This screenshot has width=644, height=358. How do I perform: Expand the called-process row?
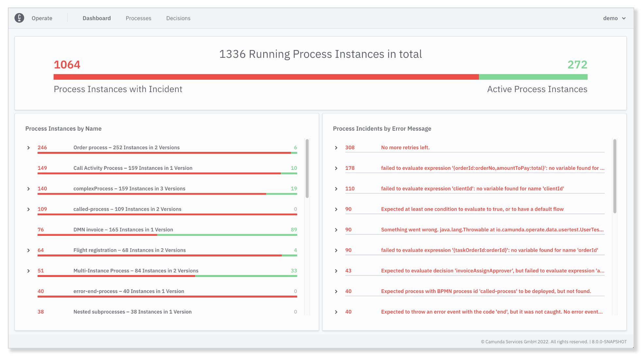click(x=28, y=209)
